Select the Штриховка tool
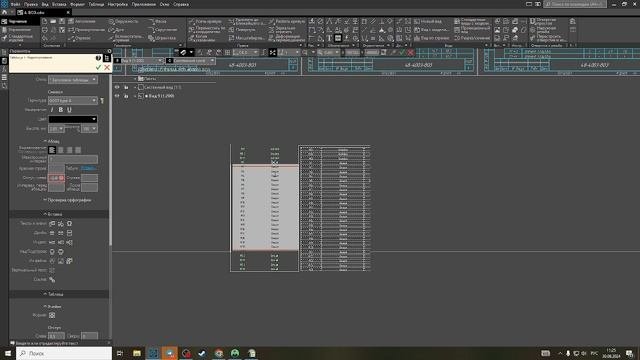This screenshot has height=360, width=640. (162, 38)
